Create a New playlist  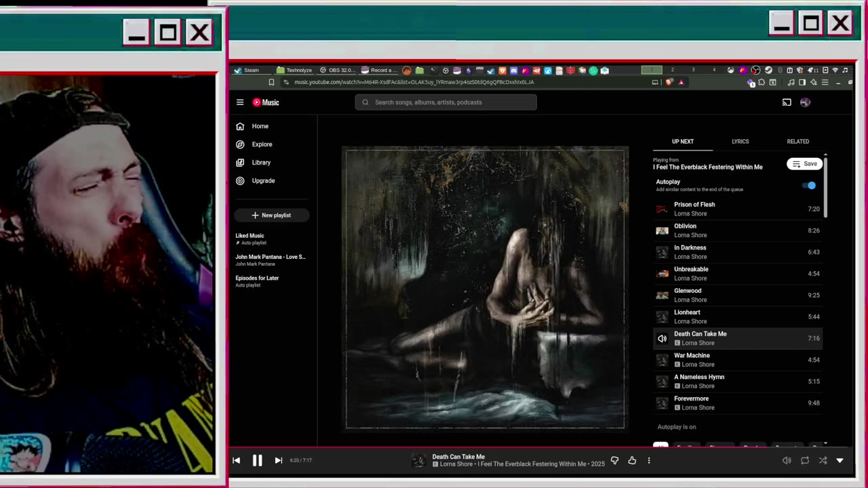click(x=272, y=216)
